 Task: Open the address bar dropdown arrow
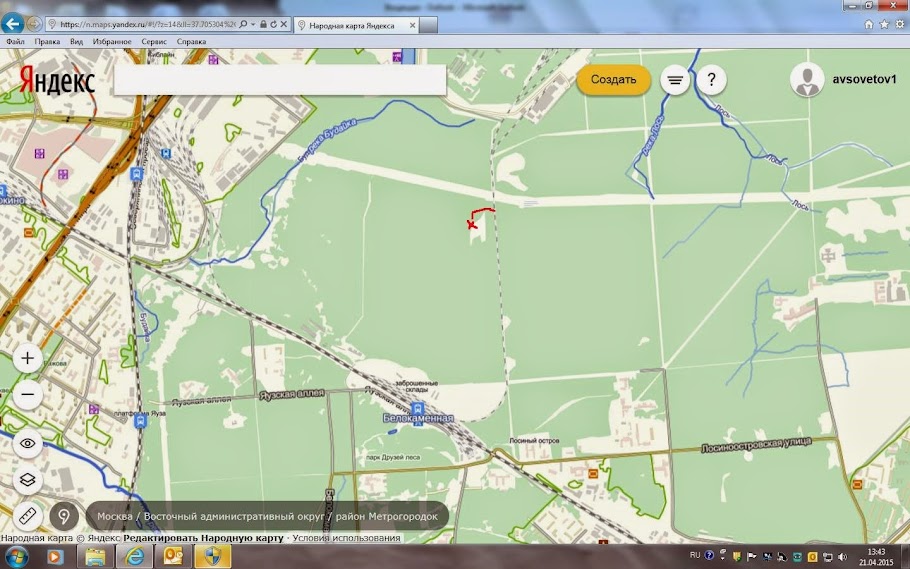point(253,24)
